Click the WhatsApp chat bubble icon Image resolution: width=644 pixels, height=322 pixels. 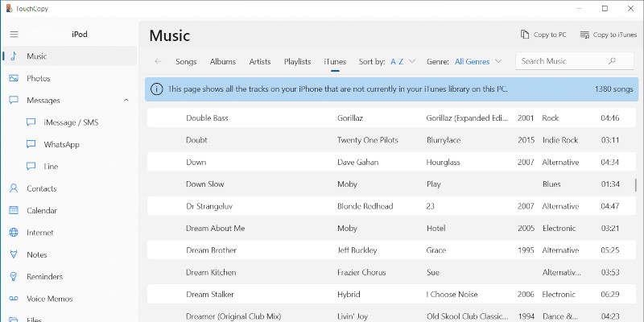pyautogui.click(x=31, y=144)
